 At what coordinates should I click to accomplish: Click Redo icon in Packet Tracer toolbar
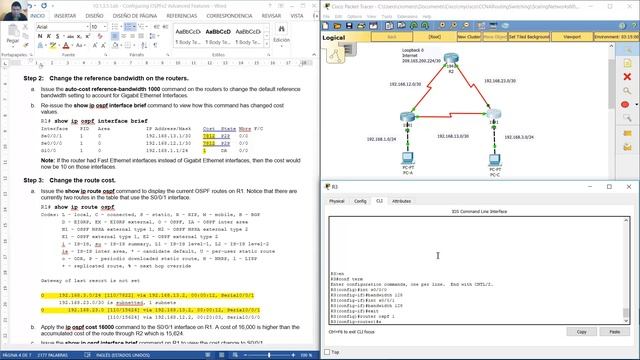(x=425, y=26)
